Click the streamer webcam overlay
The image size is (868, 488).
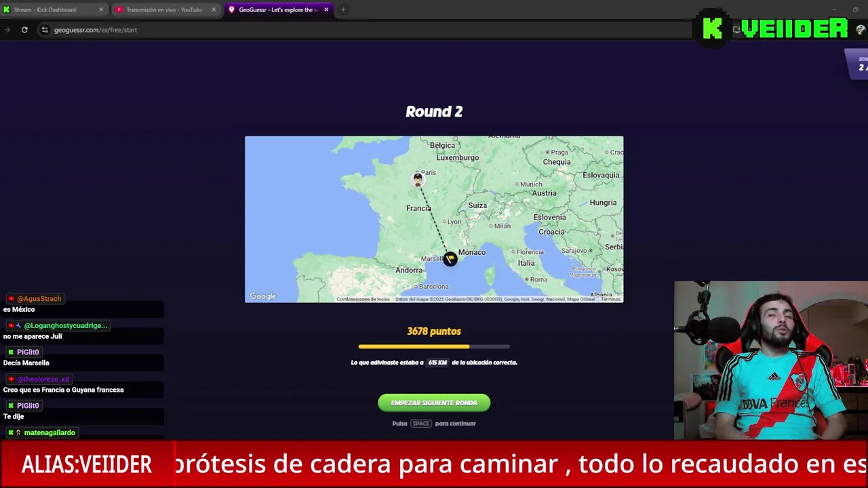[x=771, y=361]
